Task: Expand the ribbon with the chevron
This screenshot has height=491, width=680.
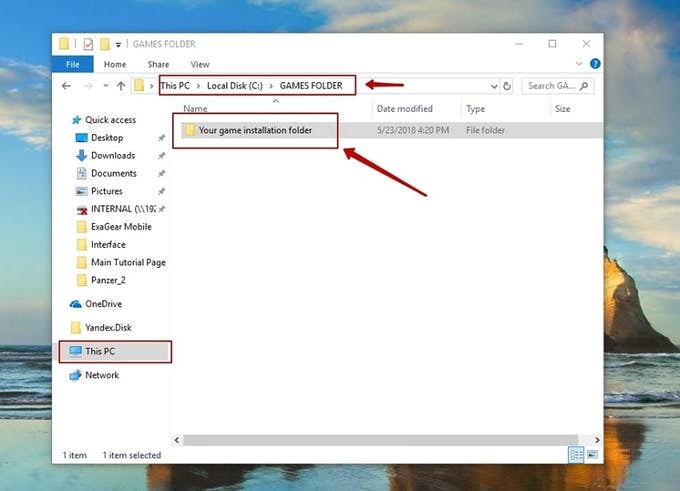Action: click(581, 64)
